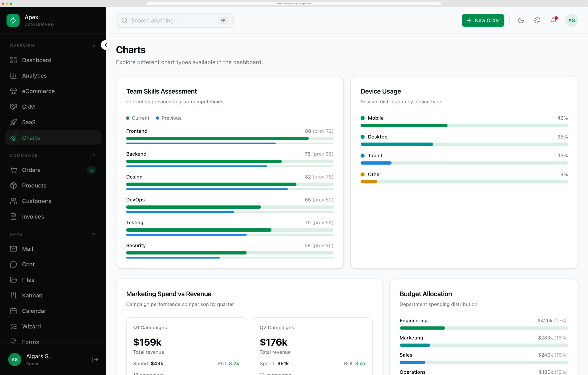Click the Frontend current progress bar
The width and height of the screenshot is (588, 375).
(230, 139)
